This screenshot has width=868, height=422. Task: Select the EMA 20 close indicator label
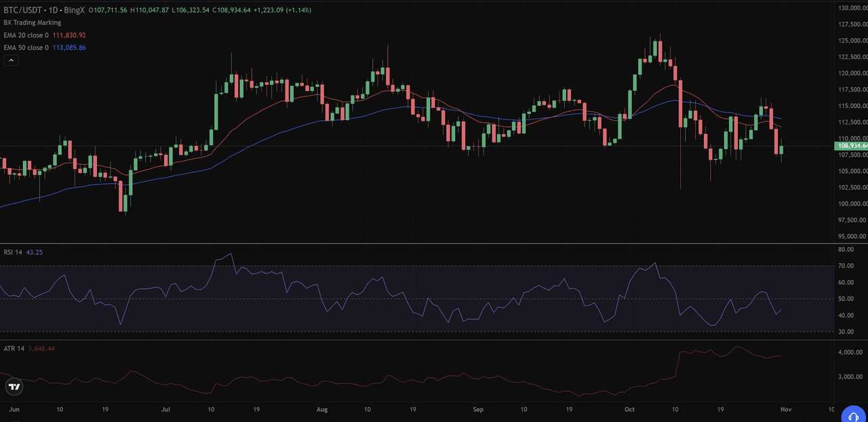26,35
